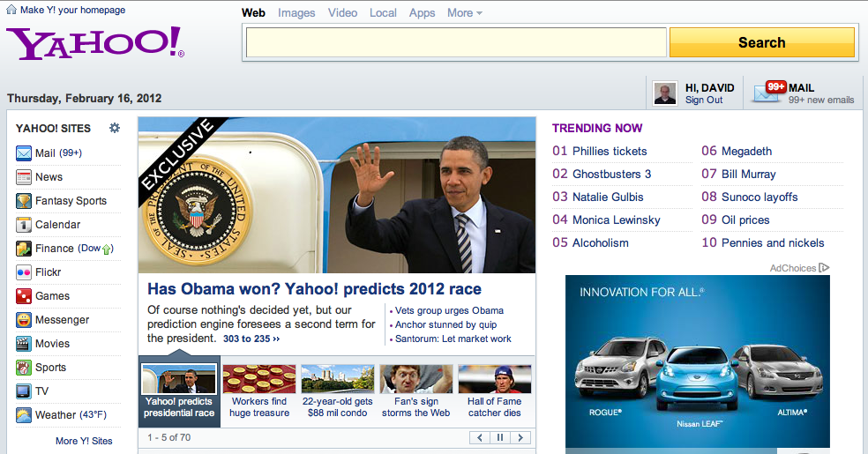
Task: Select the Web search tab
Action: click(x=253, y=12)
